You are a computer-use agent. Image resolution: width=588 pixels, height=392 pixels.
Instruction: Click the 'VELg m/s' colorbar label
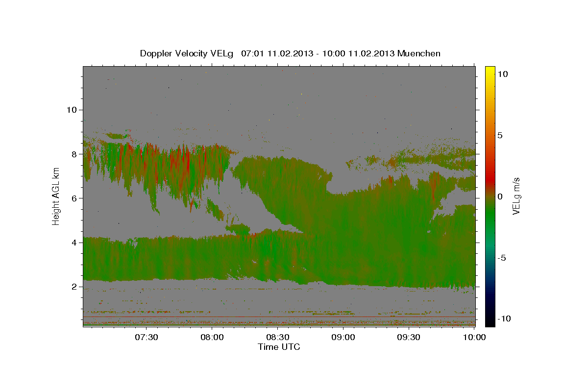516,196
